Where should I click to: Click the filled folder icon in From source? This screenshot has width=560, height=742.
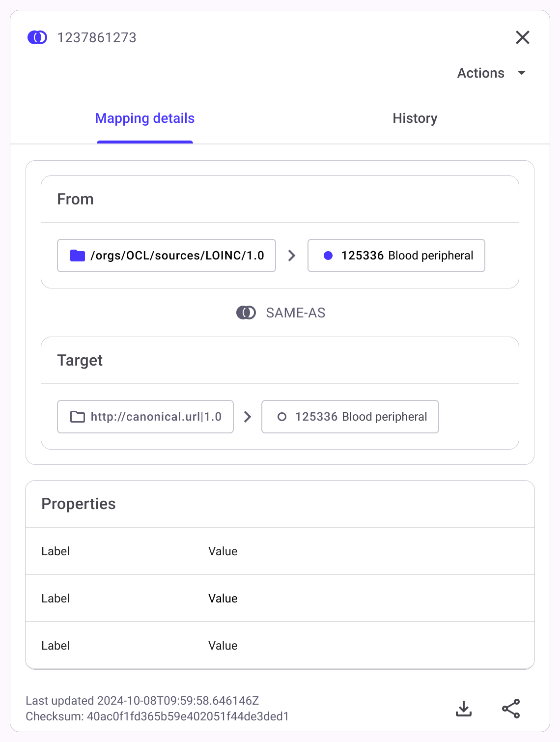tap(78, 256)
